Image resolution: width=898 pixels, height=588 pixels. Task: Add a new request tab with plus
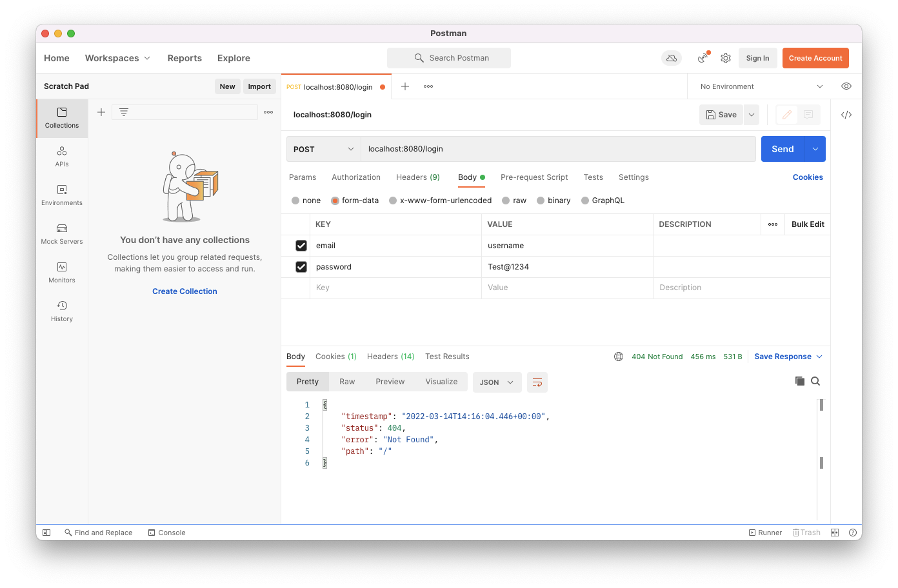point(405,86)
